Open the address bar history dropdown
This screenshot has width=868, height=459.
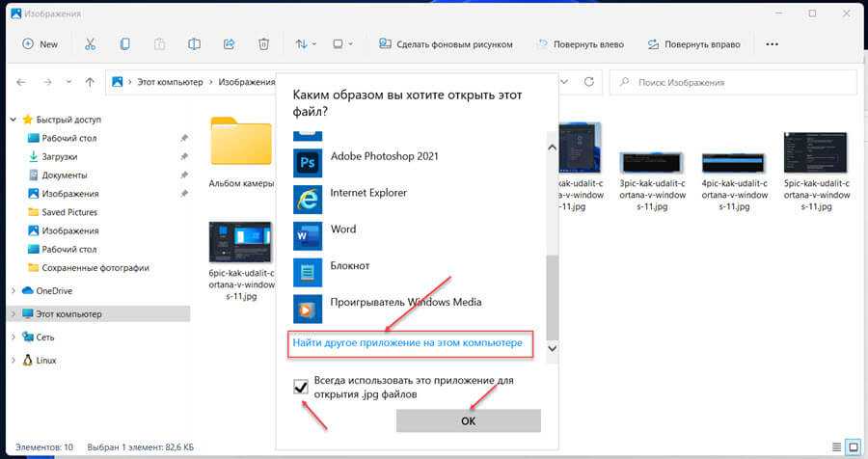click(x=564, y=82)
